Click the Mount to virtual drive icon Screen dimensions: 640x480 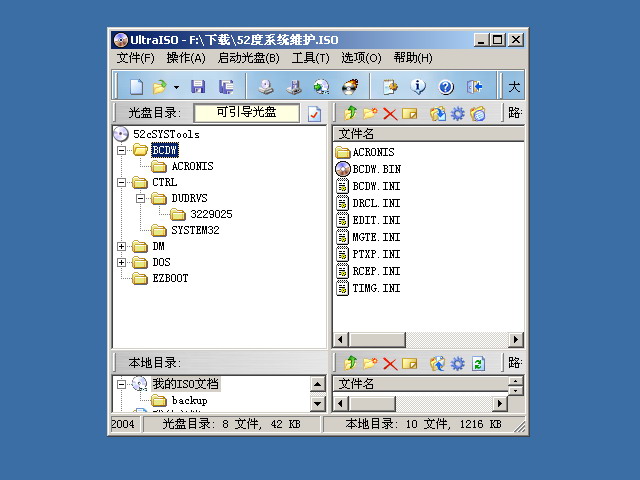(x=390, y=87)
